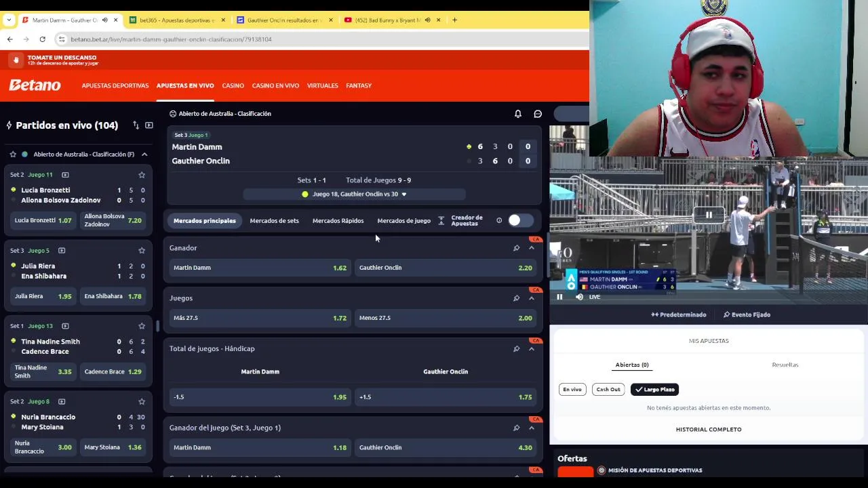Open stats icon for Julia Riera match

[x=61, y=251]
